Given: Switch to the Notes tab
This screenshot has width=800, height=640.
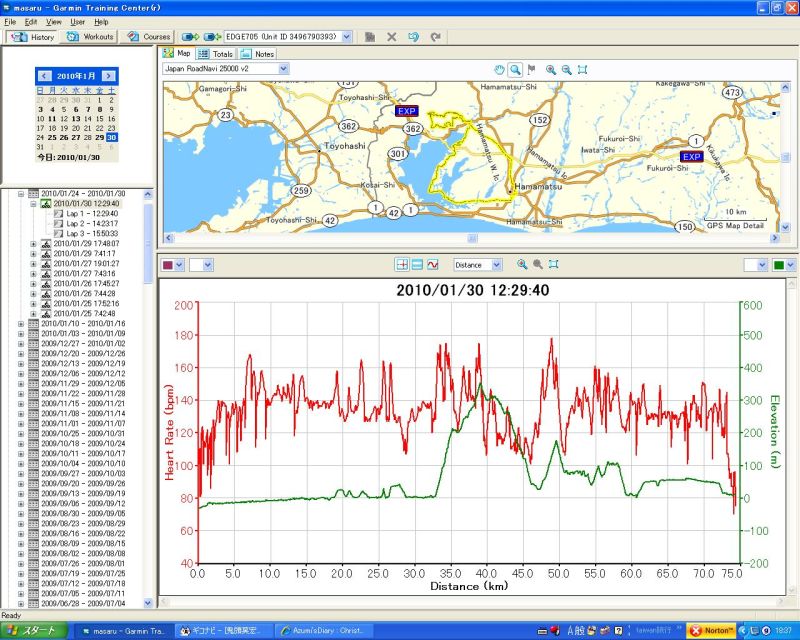Looking at the screenshot, I should click(258, 54).
